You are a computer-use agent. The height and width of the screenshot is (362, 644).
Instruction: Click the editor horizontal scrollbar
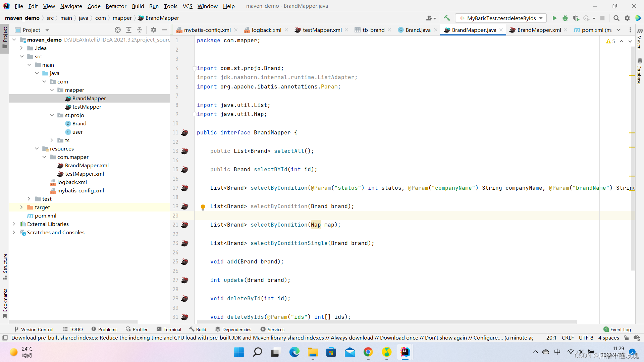(x=386, y=321)
